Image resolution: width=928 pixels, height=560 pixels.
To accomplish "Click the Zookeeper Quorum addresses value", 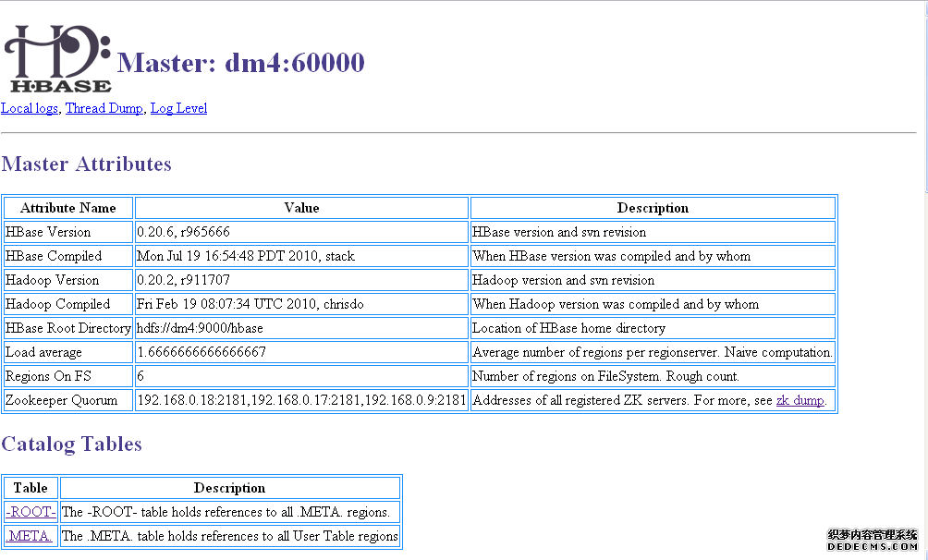I will 301,400.
